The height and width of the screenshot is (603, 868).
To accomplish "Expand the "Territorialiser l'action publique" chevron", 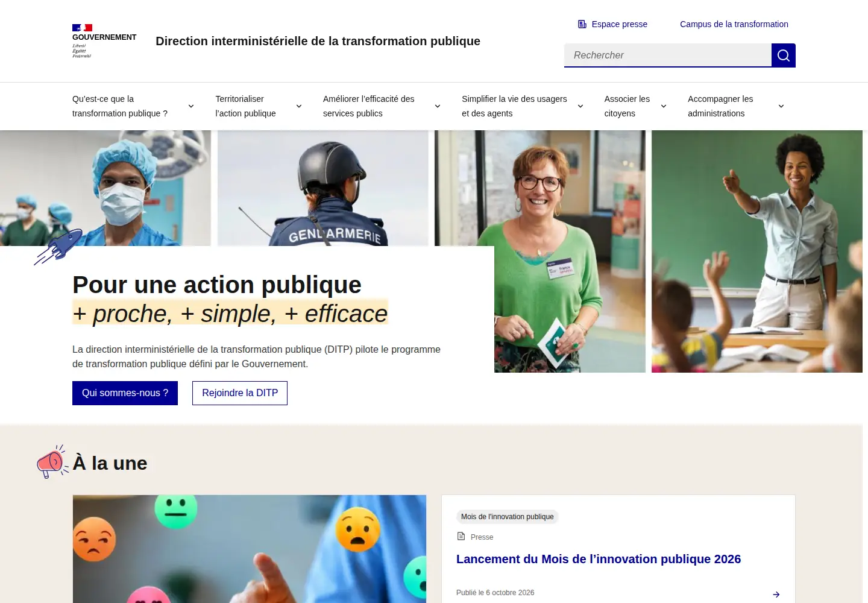I will click(299, 106).
